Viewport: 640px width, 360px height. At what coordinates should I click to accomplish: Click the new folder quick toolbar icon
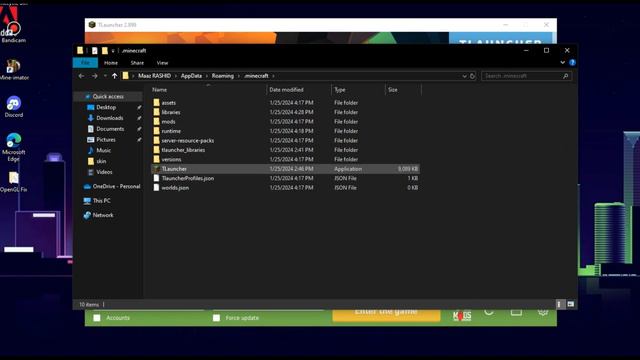(x=105, y=51)
